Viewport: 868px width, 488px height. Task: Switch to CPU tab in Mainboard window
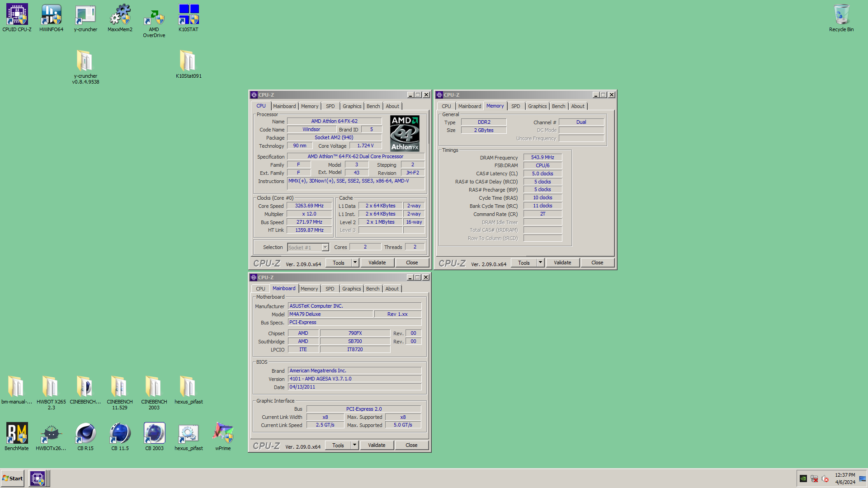pos(260,289)
